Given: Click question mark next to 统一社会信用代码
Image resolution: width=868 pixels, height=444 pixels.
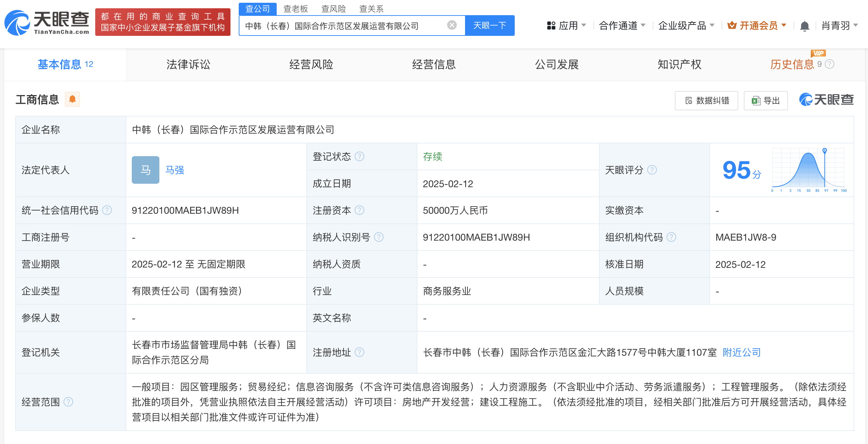Looking at the screenshot, I should pos(107,210).
